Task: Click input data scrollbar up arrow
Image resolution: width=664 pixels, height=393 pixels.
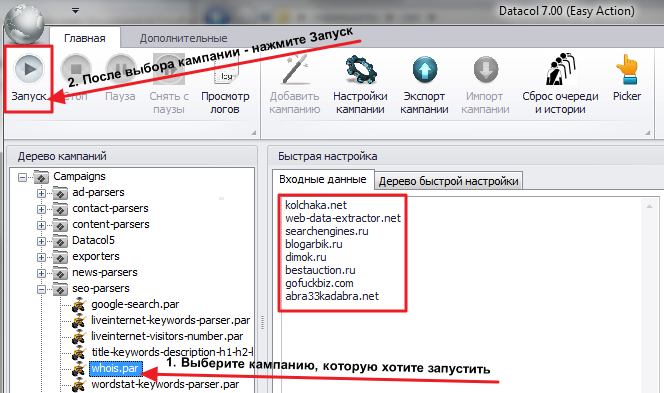Action: click(649, 206)
